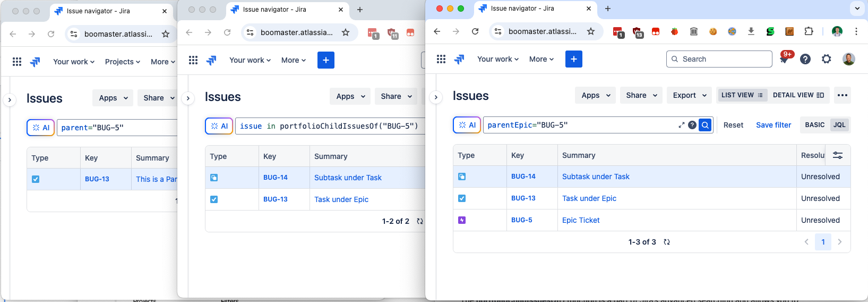Open More menu in left window
Image resolution: width=868 pixels, height=302 pixels.
click(162, 62)
